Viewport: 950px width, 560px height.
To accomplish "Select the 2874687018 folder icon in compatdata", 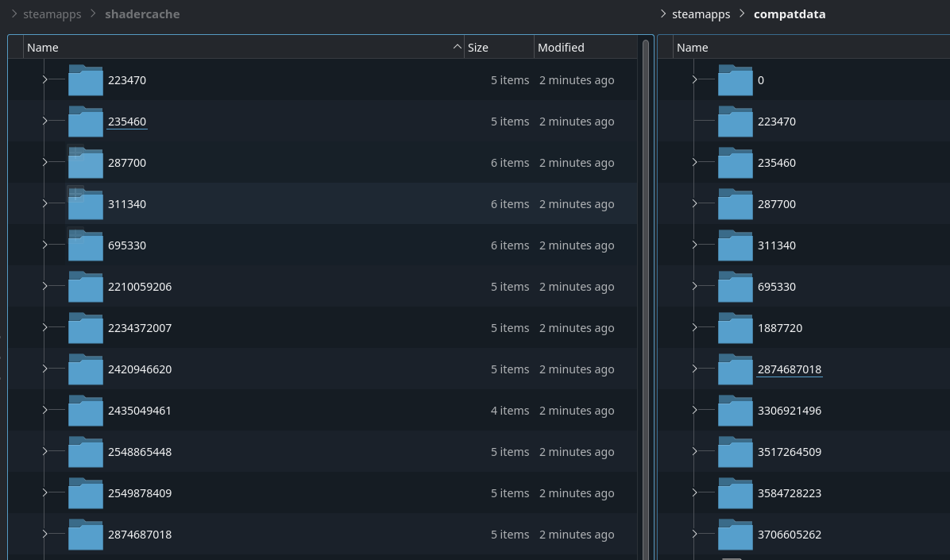I will (735, 369).
